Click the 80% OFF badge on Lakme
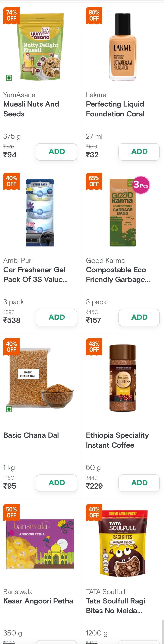Screen dimensions: 164x644 (x=94, y=16)
